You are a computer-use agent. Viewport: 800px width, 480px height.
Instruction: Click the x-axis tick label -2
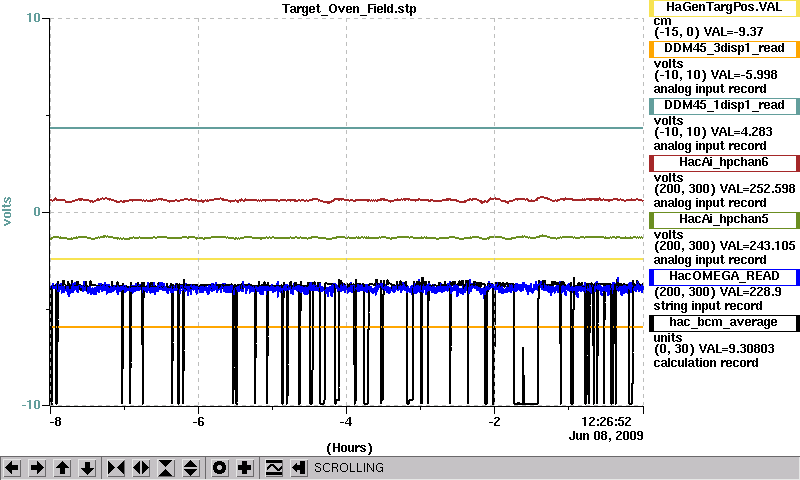(494, 422)
